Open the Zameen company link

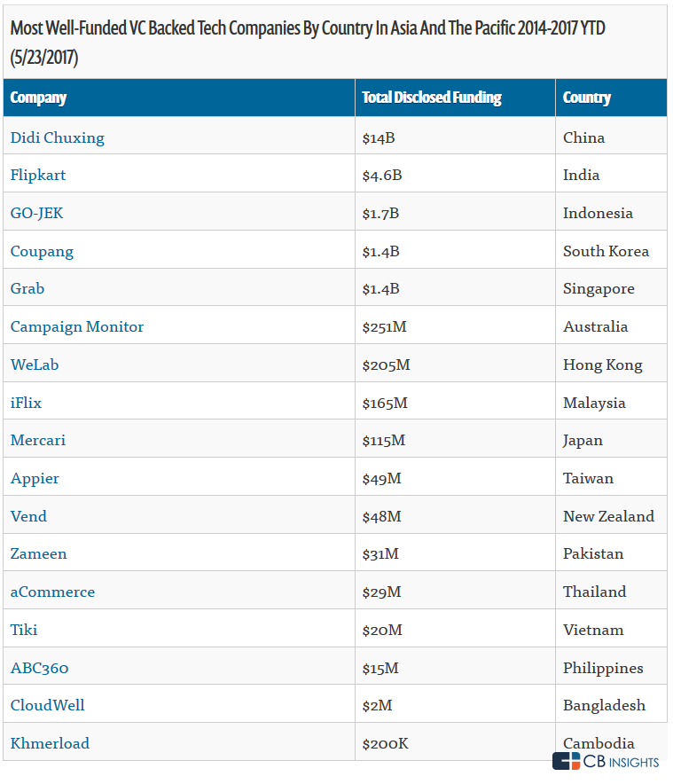click(x=38, y=553)
